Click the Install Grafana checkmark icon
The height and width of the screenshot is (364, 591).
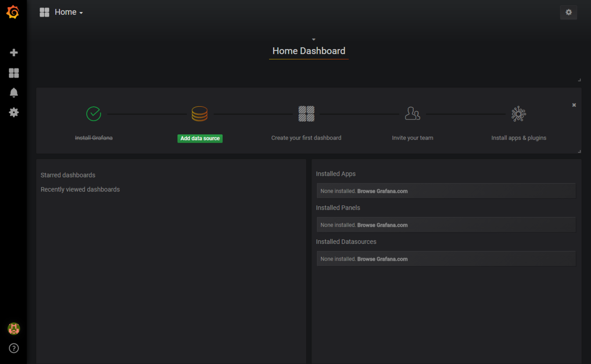click(94, 114)
